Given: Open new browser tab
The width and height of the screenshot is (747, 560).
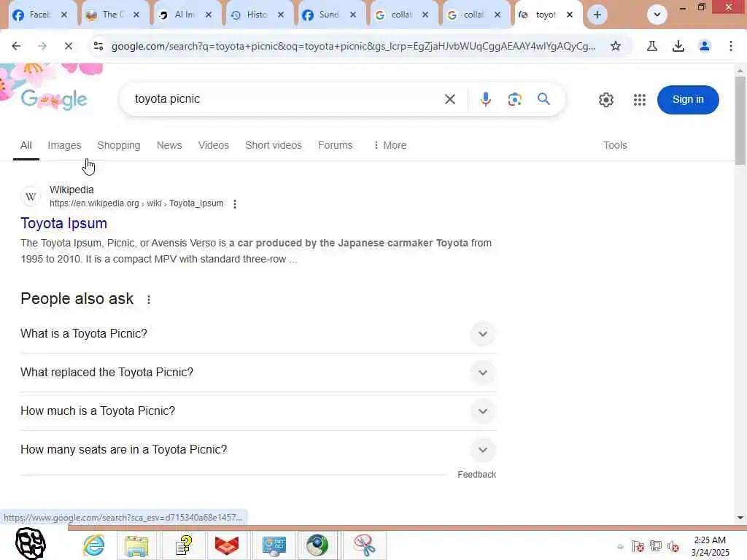Looking at the screenshot, I should coord(597,15).
